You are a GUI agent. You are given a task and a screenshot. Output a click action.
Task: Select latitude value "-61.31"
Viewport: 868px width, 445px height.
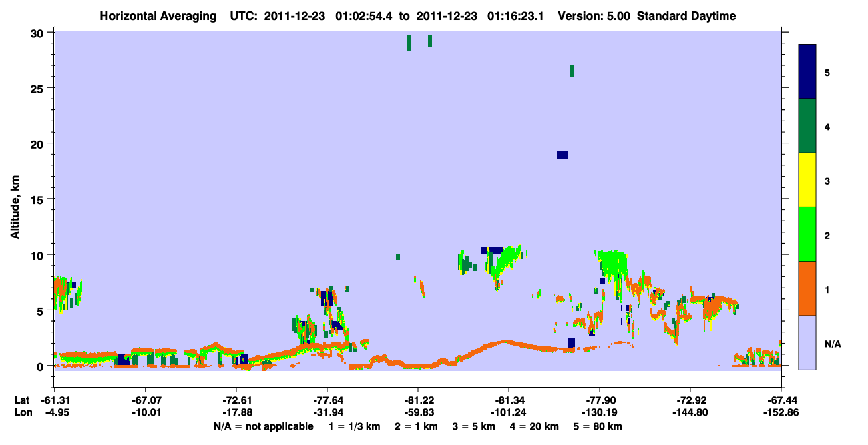point(54,400)
